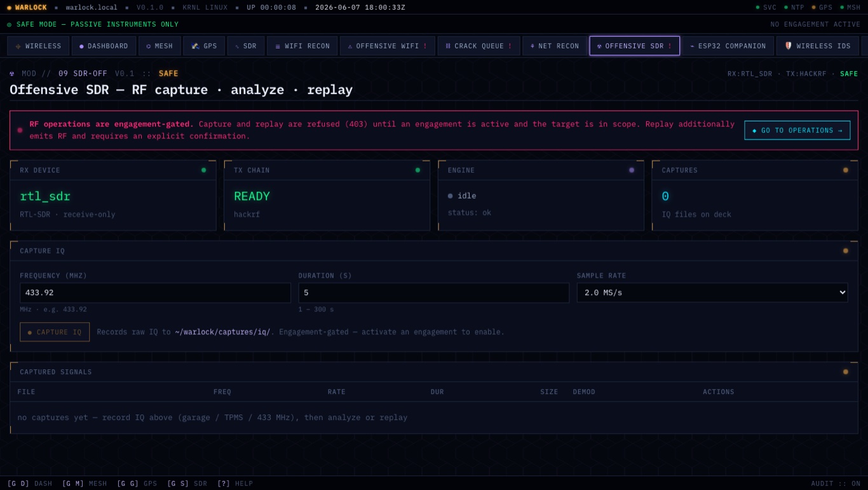Click the RATE column header

point(337,391)
